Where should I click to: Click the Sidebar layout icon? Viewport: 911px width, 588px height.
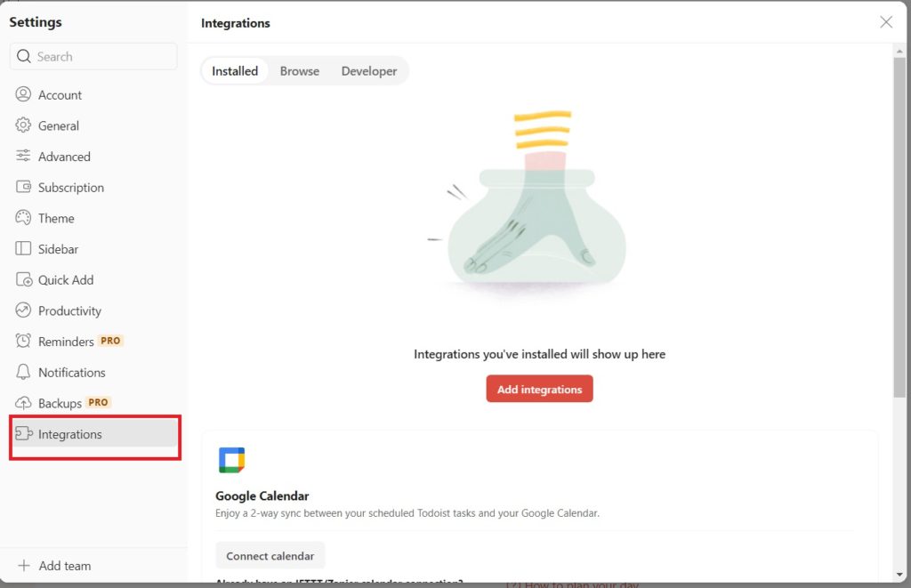(23, 248)
